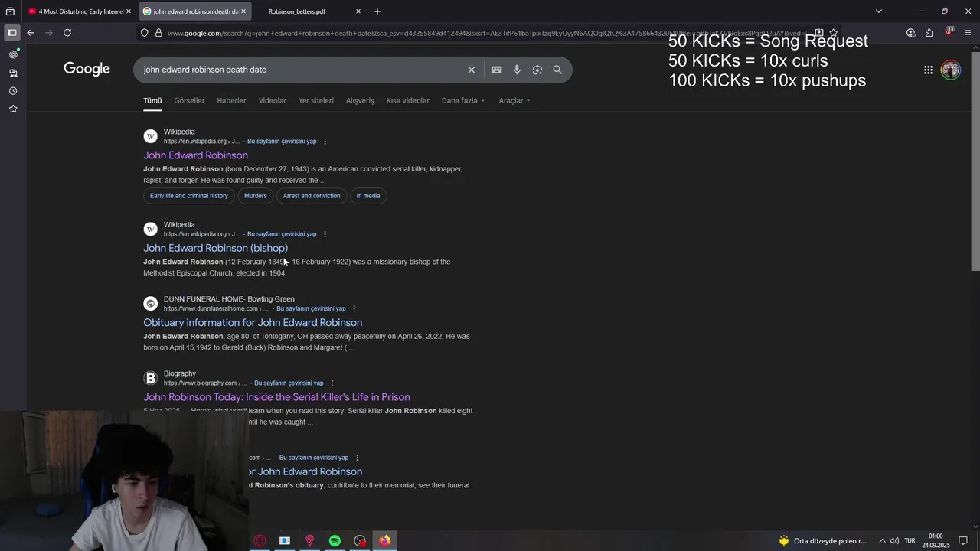Switch to the Robinson_Letters.pdf tab
Viewport: 980px width, 551px height.
click(x=307, y=11)
